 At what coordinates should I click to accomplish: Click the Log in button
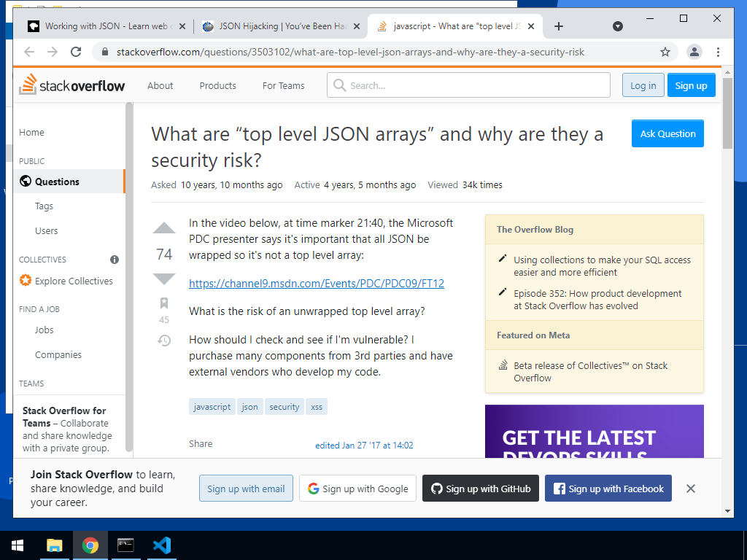tap(643, 85)
